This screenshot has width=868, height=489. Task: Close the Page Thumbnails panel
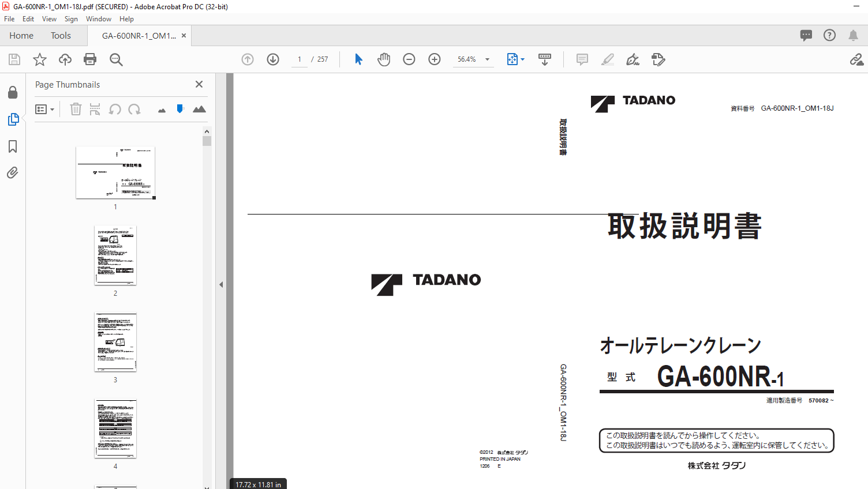(199, 84)
